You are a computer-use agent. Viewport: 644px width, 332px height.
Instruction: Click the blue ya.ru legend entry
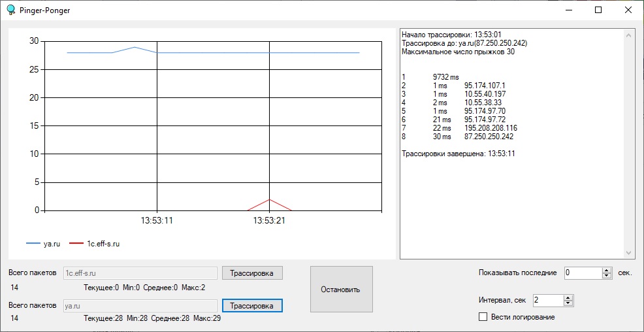click(43, 244)
